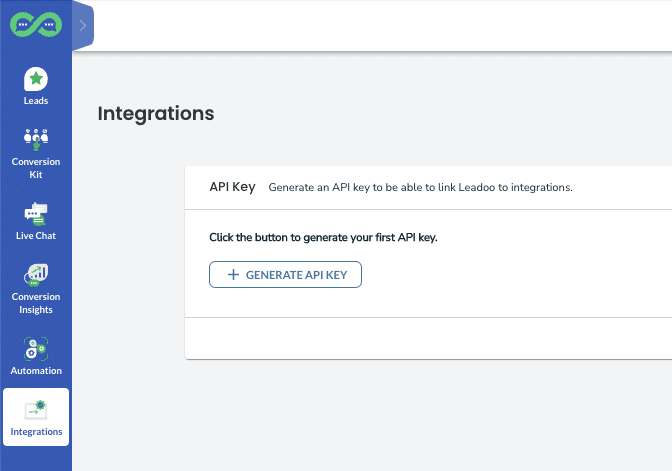Click the Integrations page heading

click(156, 114)
